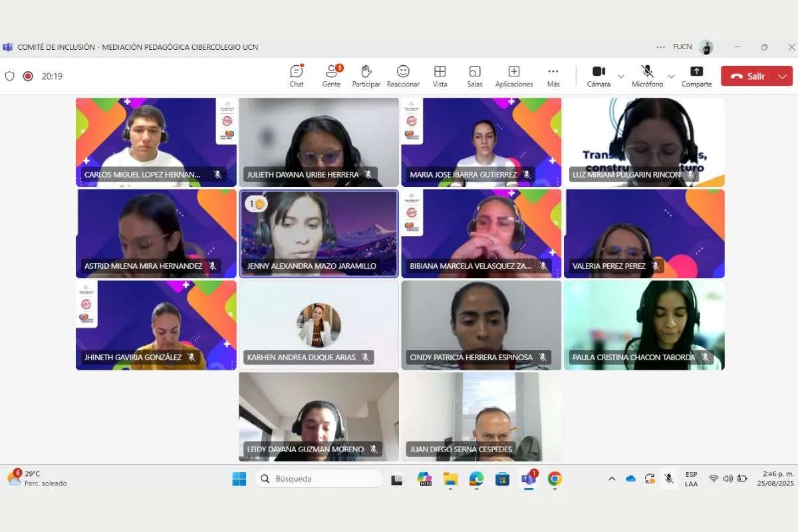Expand the microphone options dropdown arrow
798x532 pixels.
pyautogui.click(x=671, y=76)
